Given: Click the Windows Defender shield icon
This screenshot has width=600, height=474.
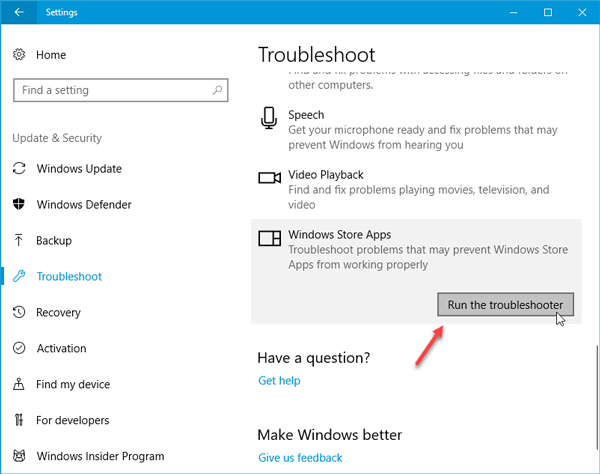Looking at the screenshot, I should 19,204.
